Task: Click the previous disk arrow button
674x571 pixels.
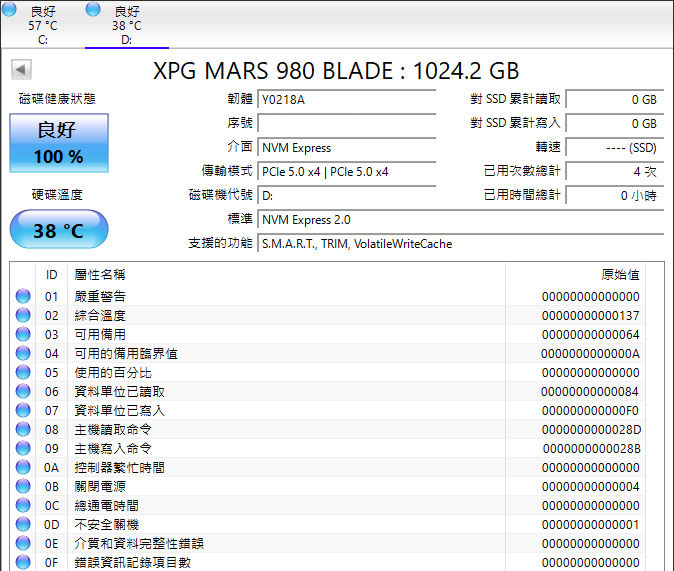Action: pos(21,69)
